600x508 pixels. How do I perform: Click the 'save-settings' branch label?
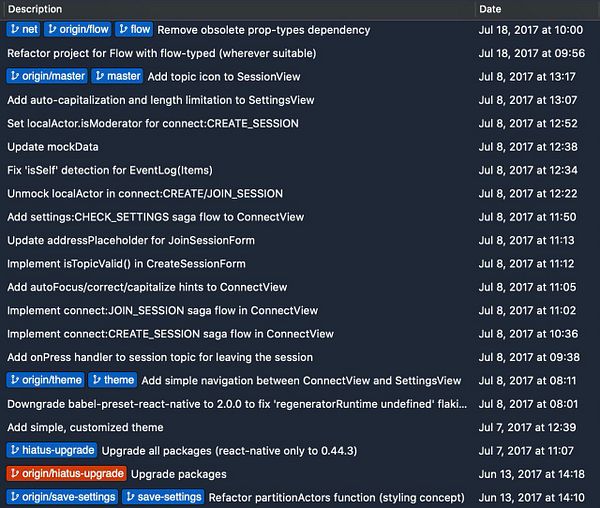pos(163,497)
